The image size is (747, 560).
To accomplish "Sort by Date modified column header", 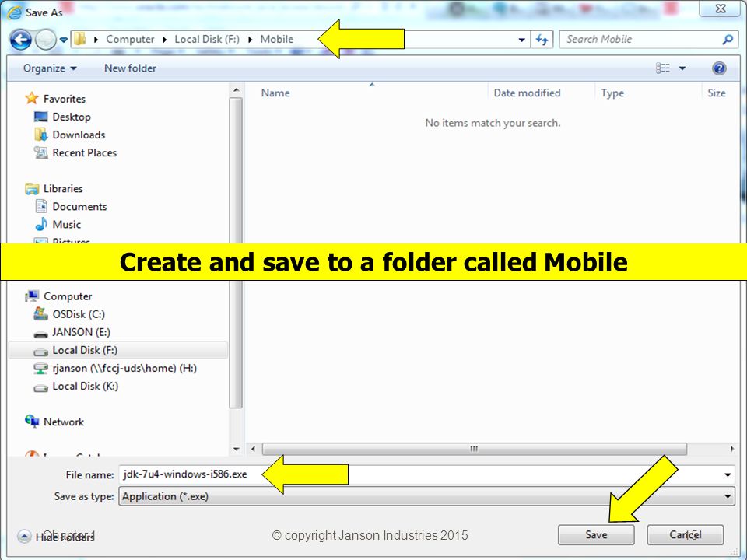I will [527, 93].
